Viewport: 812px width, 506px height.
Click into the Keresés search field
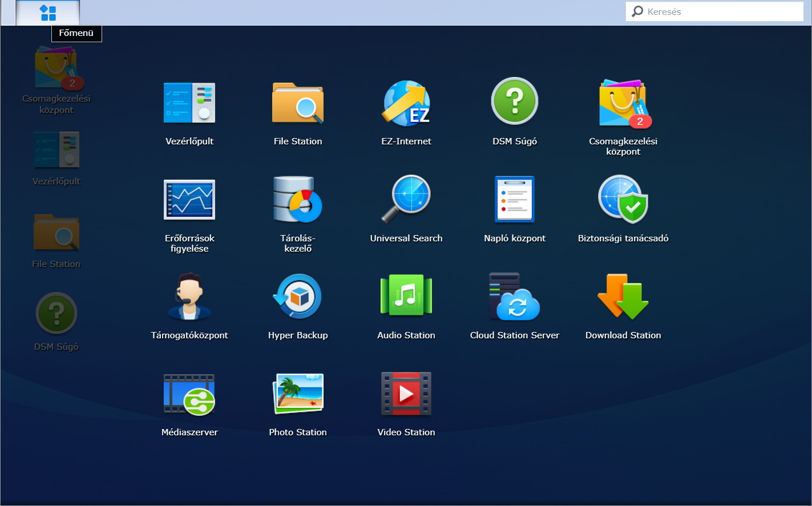coord(722,11)
